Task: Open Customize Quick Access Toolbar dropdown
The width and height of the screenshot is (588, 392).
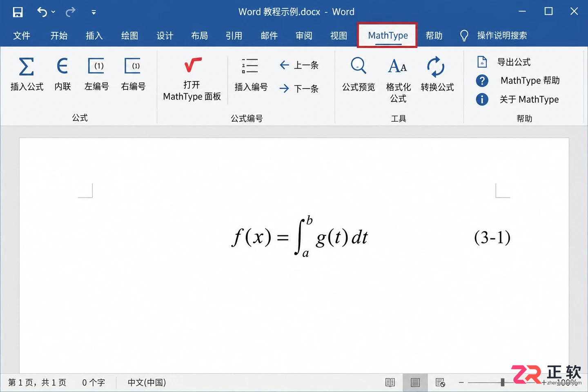Action: tap(94, 12)
